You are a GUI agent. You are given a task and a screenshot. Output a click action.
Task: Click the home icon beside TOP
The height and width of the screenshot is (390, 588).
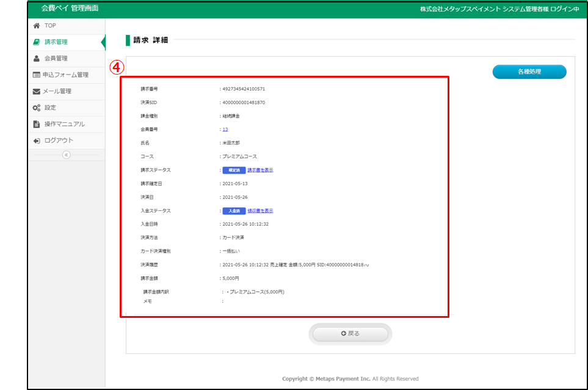click(37, 26)
